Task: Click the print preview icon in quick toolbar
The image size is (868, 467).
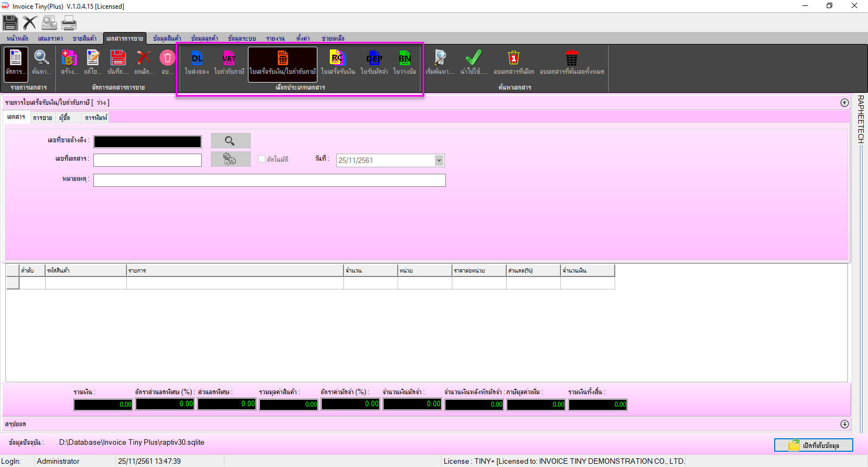Action: (x=49, y=23)
